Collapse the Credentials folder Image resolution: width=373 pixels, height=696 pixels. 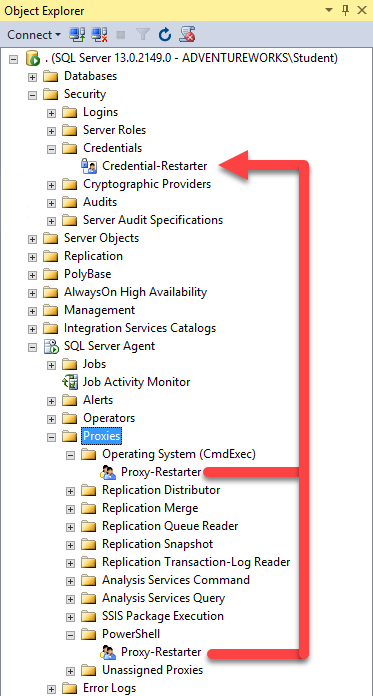point(52,148)
